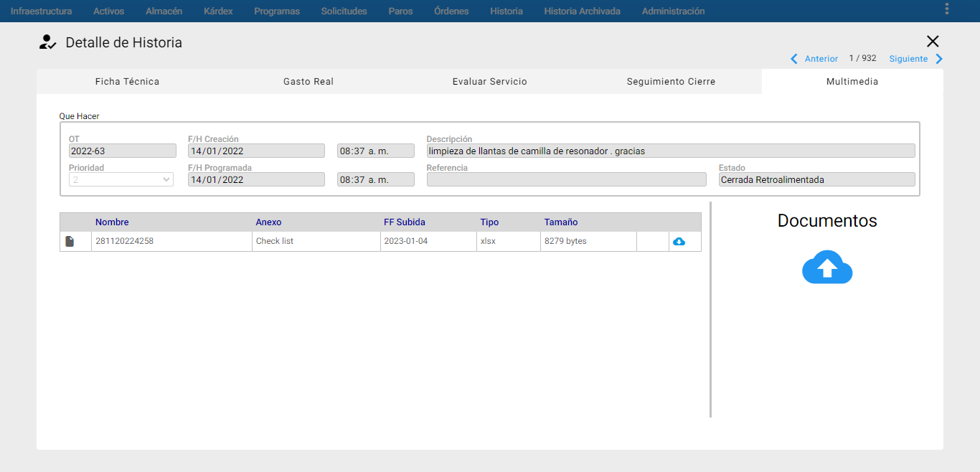
Task: Click the Que Hacer section label
Action: (79, 115)
